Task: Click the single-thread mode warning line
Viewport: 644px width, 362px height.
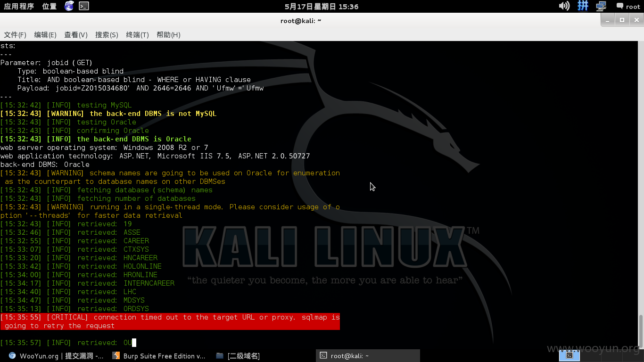Action: [x=170, y=211]
